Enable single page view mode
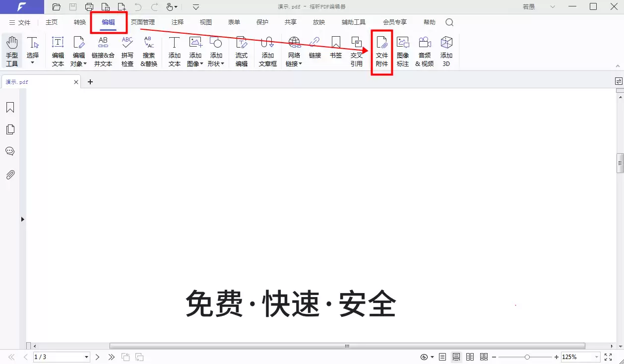The image size is (624, 364). [442, 357]
